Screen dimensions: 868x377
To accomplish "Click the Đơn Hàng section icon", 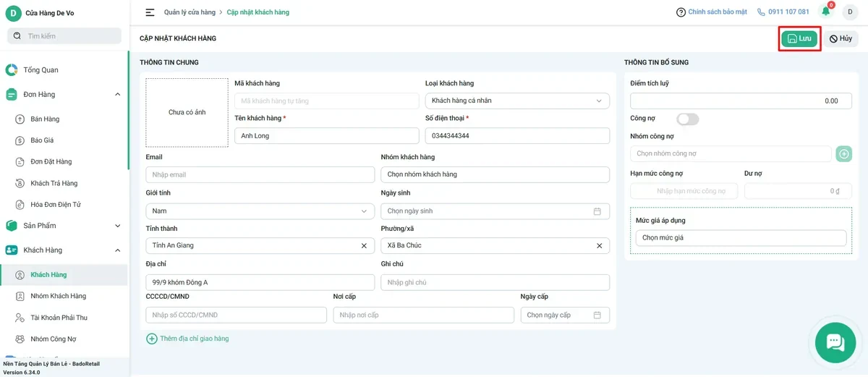I will pos(12,95).
